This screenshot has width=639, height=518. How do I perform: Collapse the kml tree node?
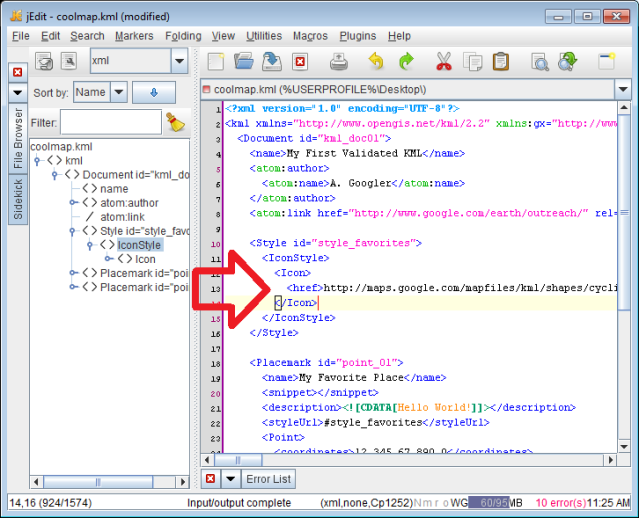click(37, 161)
